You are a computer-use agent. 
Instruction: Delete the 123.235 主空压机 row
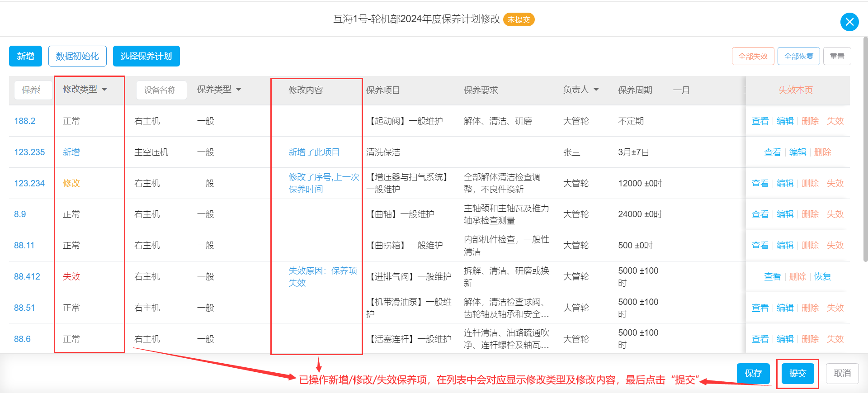(822, 152)
